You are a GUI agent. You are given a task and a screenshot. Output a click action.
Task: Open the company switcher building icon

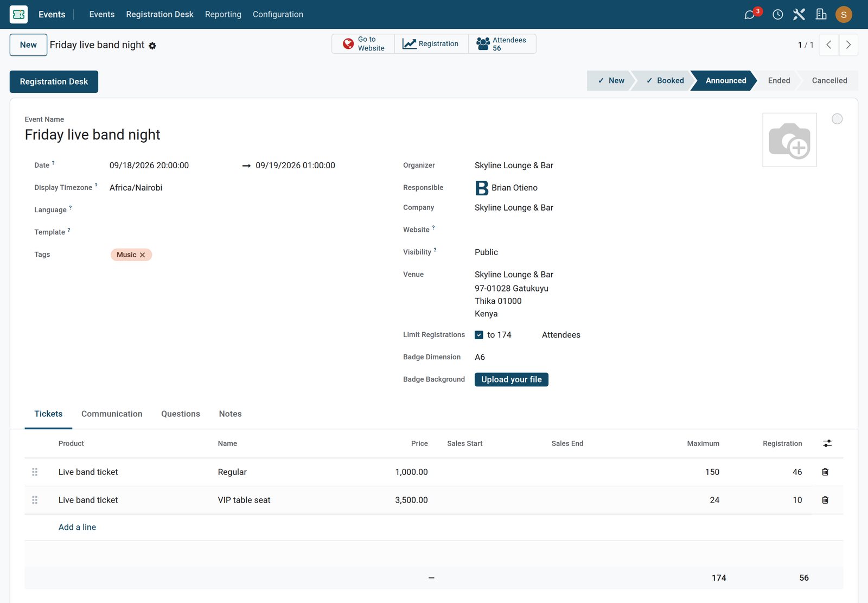(x=821, y=14)
